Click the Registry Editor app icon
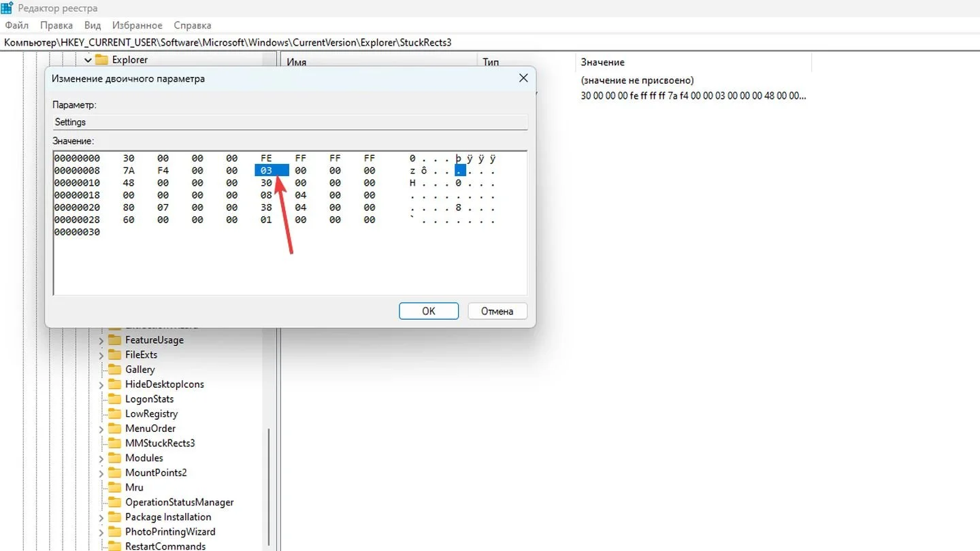 (7, 8)
